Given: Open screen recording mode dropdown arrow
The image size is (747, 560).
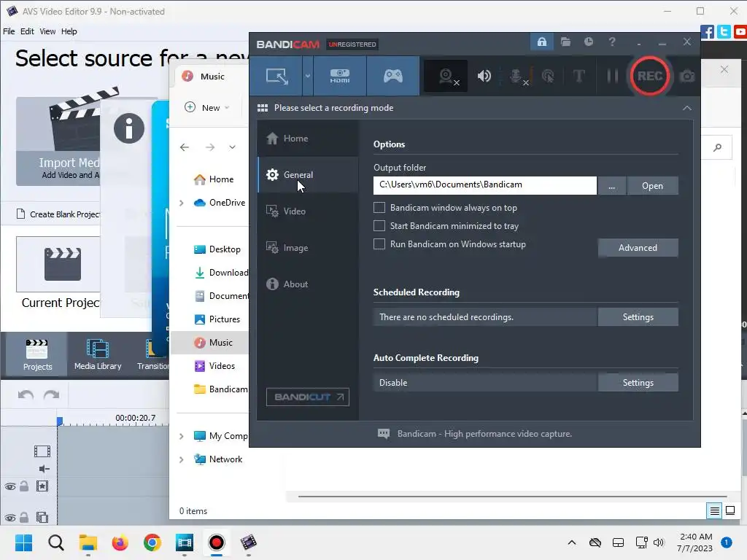Looking at the screenshot, I should coord(308,76).
